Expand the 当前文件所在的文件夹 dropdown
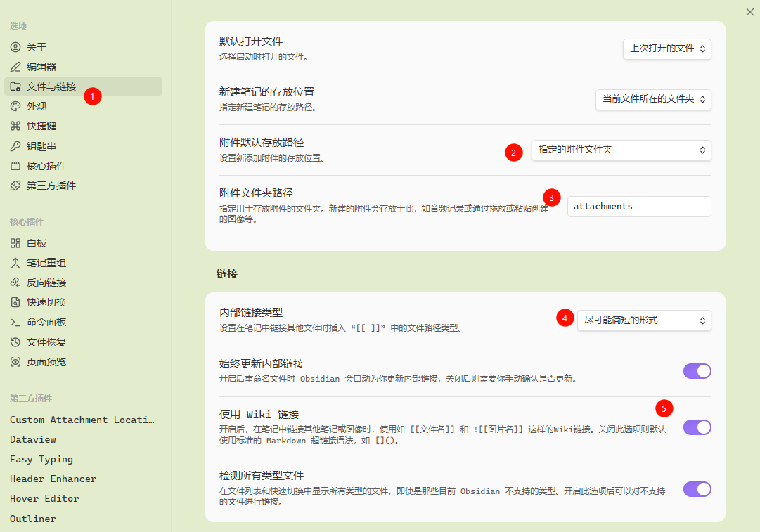Screen dimensions: 760x532 pyautogui.click(x=653, y=99)
